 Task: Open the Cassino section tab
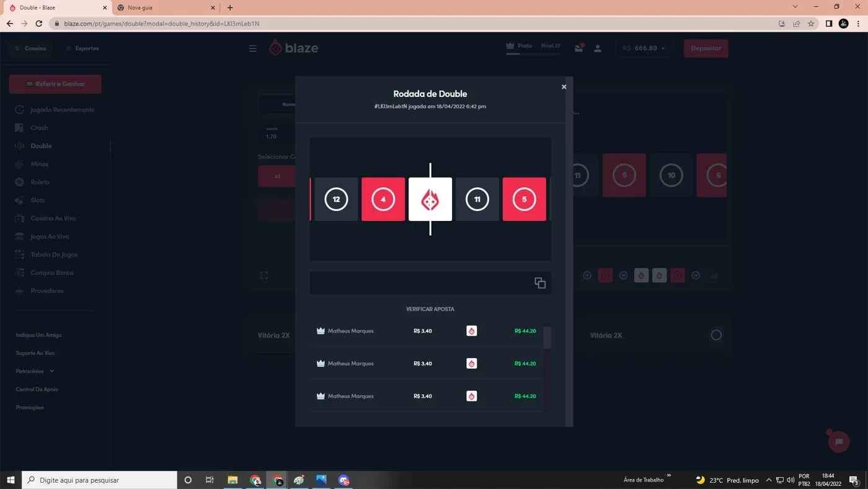click(x=30, y=48)
